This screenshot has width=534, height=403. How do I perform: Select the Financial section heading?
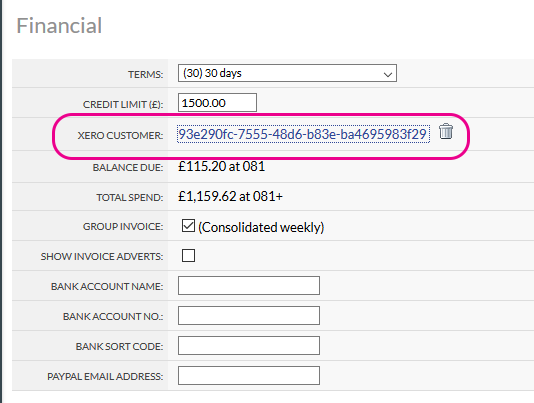(x=59, y=26)
